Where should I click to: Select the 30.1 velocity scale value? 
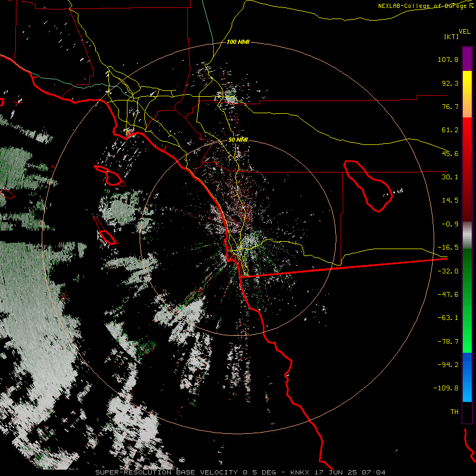point(450,177)
